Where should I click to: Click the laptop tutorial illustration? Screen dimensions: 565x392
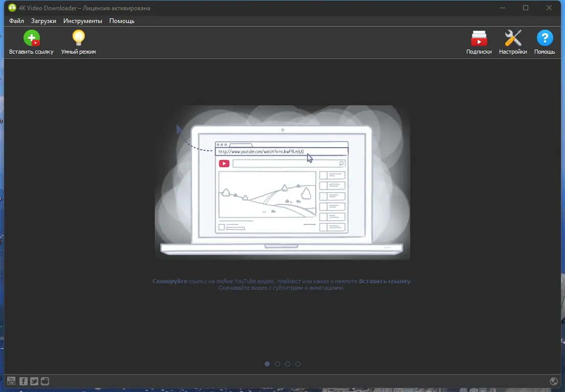click(x=282, y=182)
